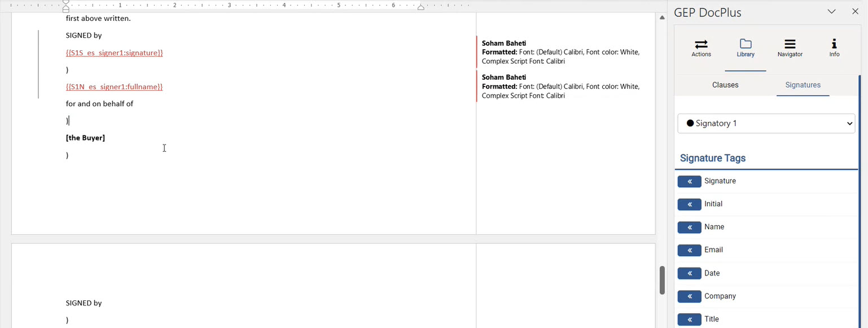
Task: Insert the Title tag using arrow button
Action: 689,320
